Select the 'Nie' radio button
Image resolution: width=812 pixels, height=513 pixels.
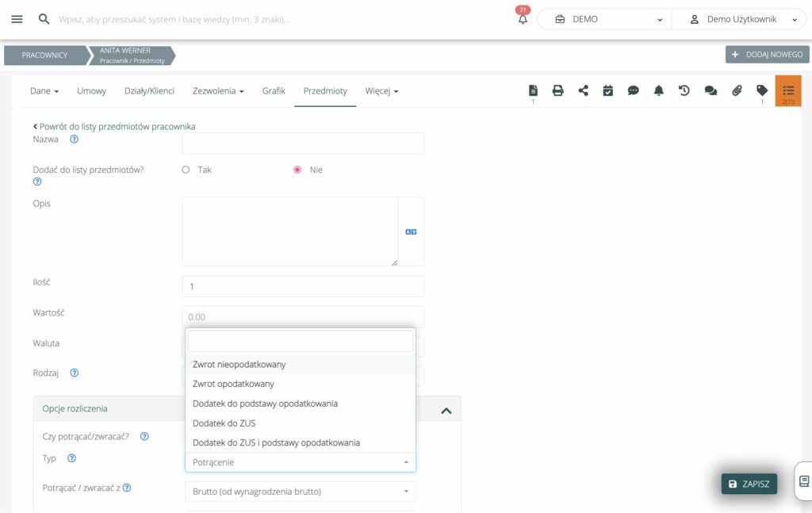click(297, 170)
